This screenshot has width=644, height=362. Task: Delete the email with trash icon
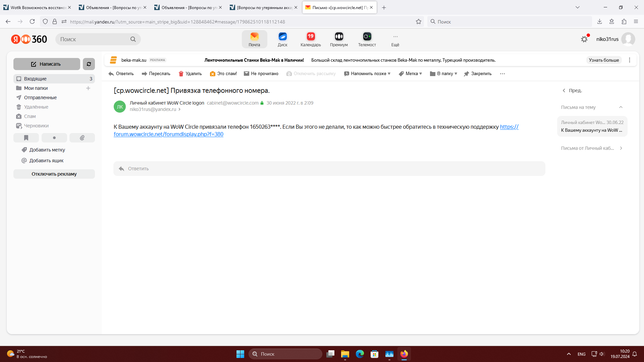pos(190,74)
